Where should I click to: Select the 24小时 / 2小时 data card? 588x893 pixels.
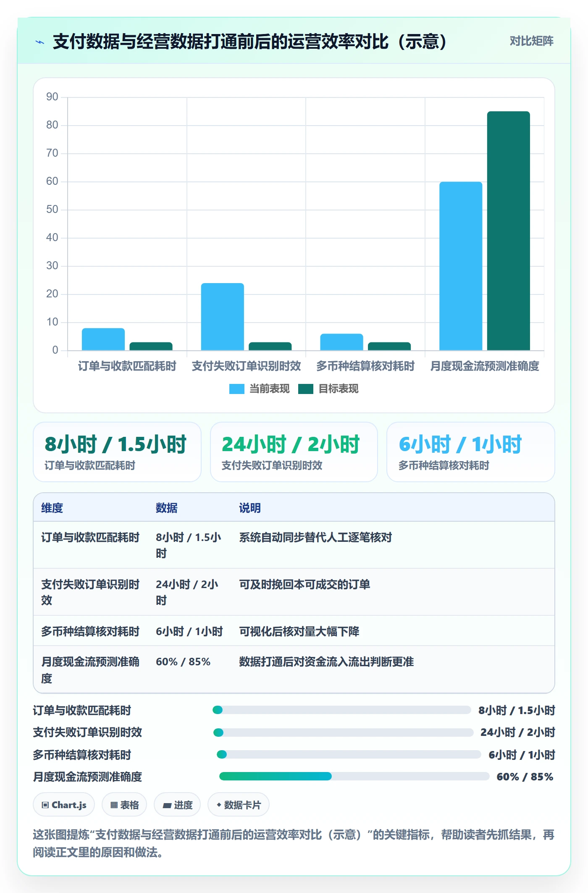[x=294, y=452]
